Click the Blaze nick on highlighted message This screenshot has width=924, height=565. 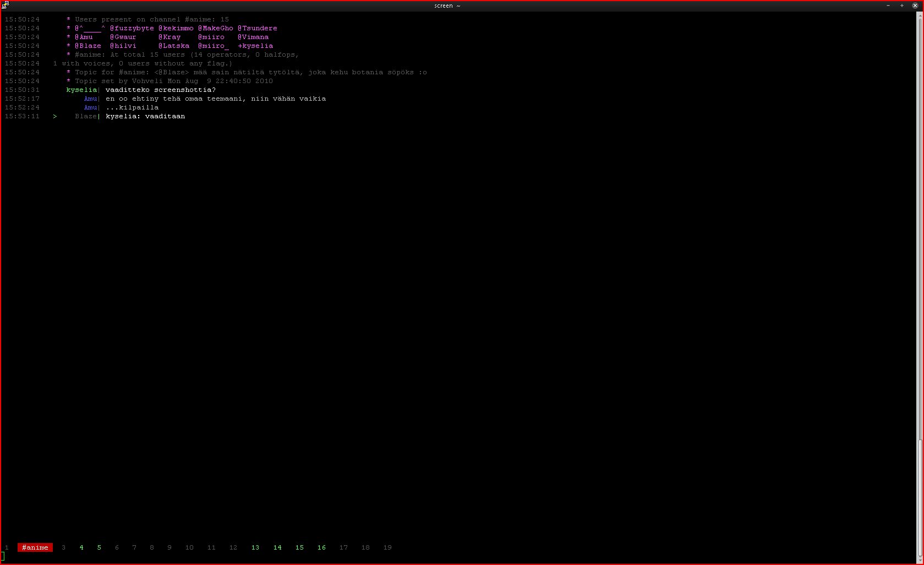86,116
